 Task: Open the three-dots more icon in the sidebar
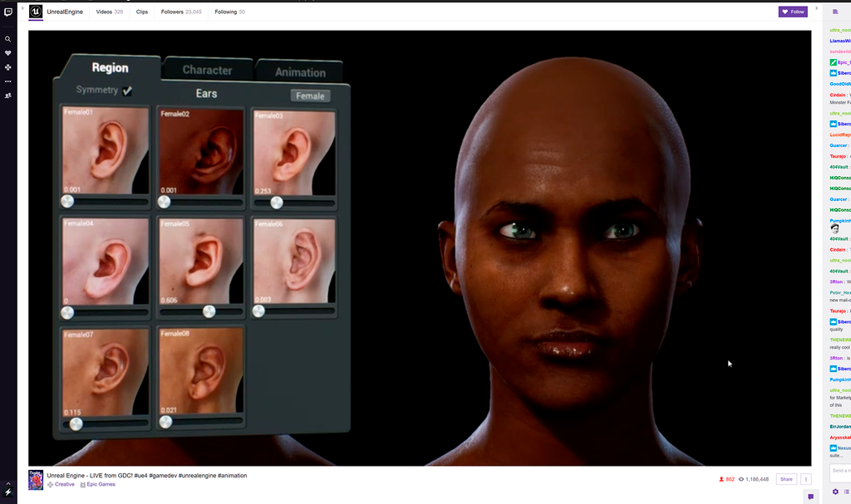pos(8,81)
